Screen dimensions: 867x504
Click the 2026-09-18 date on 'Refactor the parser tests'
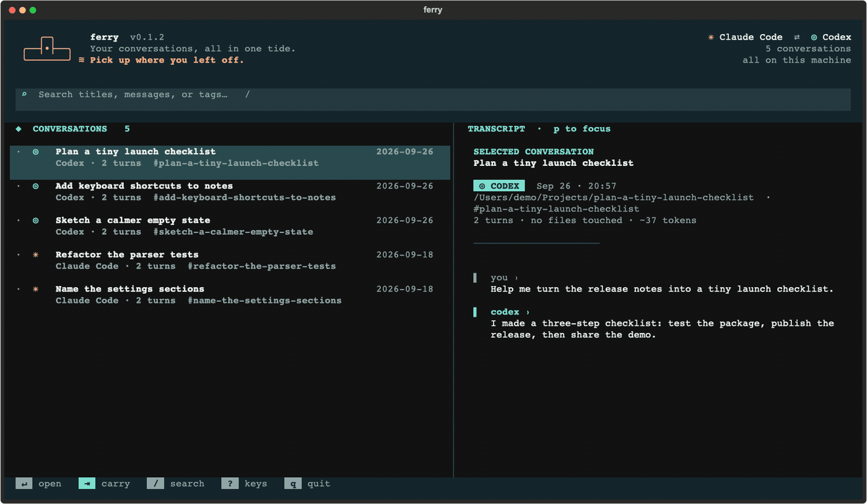point(405,254)
